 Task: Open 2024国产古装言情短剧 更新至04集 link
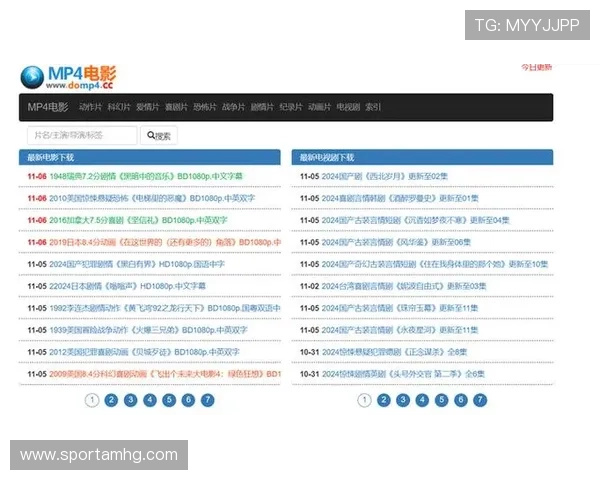pyautogui.click(x=416, y=220)
